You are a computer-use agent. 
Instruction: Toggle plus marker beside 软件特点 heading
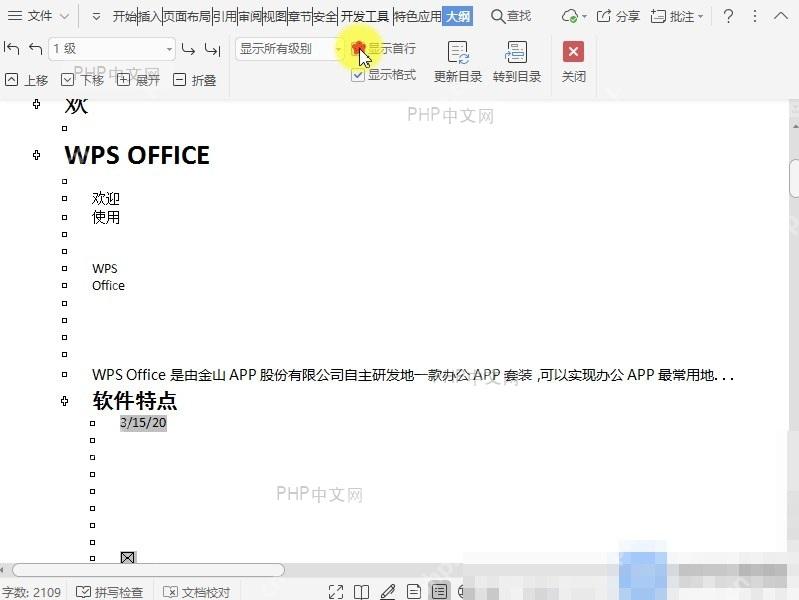[x=64, y=401]
